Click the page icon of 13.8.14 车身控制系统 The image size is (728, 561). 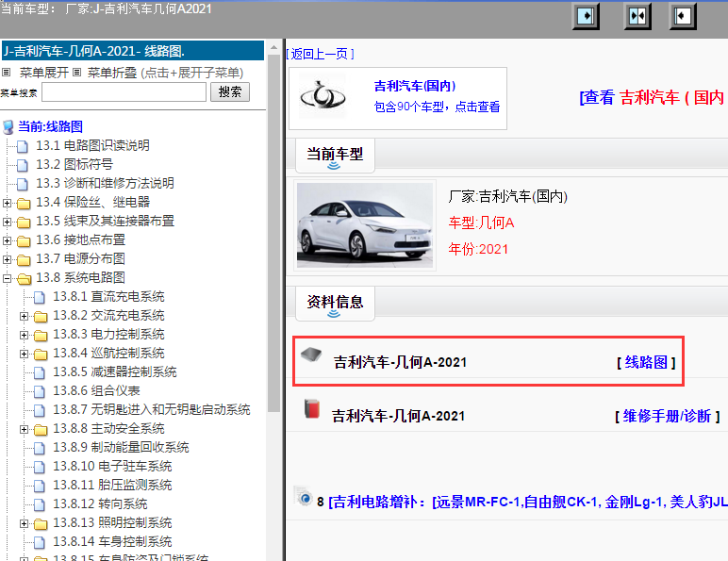(40, 542)
